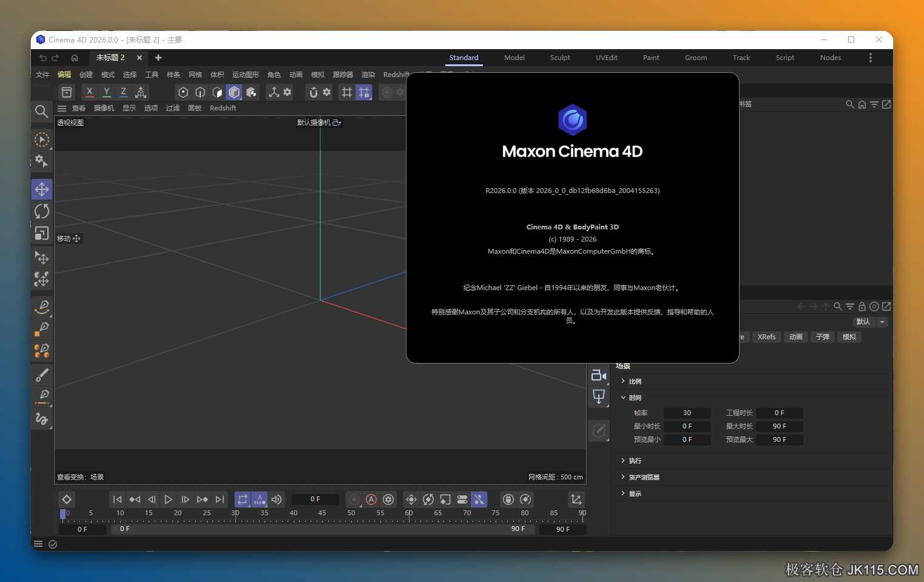Click the XRefs button in attributes

(x=767, y=337)
